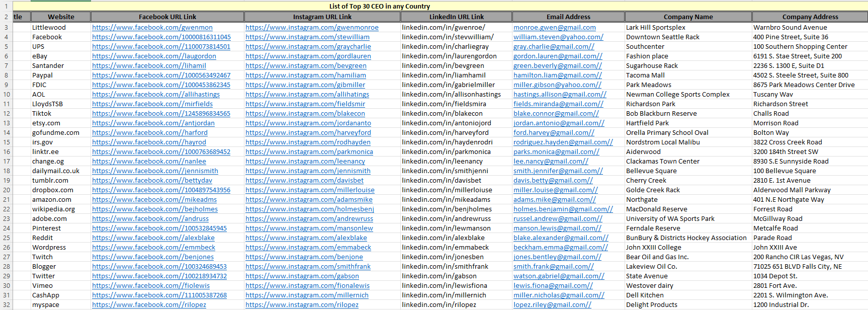
Task: Click the smith.jennifer@gmail.com// email link
Action: 558,171
